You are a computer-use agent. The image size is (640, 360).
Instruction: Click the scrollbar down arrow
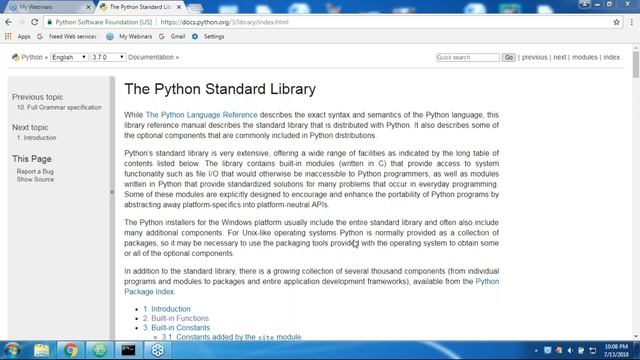coord(636,336)
